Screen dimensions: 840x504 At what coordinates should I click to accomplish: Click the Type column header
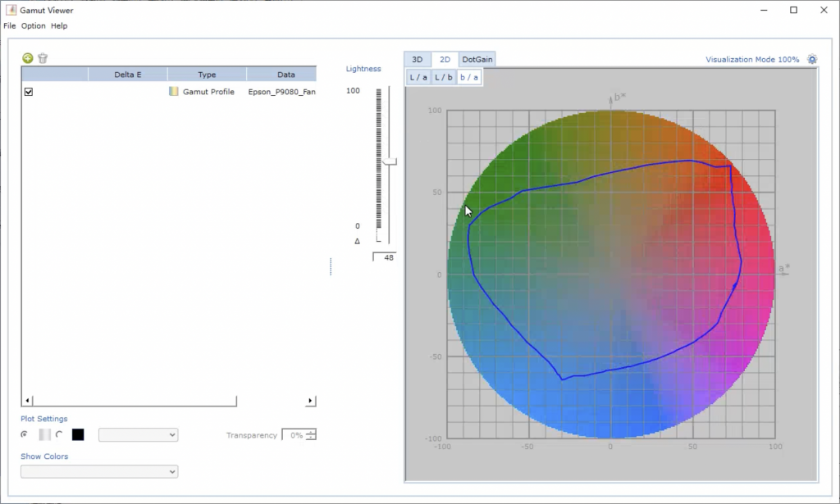[207, 75]
